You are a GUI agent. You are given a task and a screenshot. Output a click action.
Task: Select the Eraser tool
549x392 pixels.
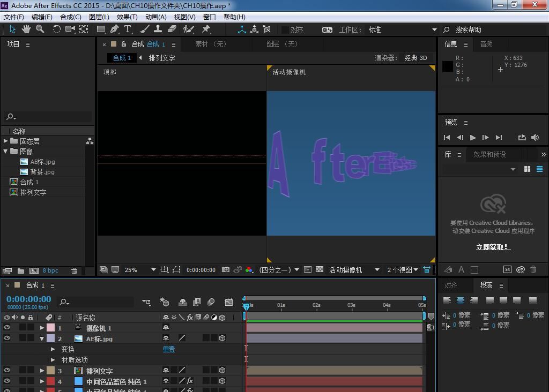tap(172, 29)
